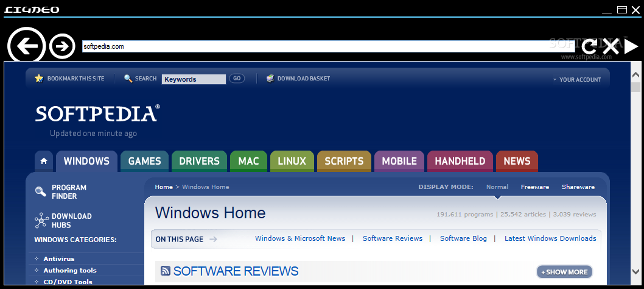Switch to the MOBILE tab

399,161
